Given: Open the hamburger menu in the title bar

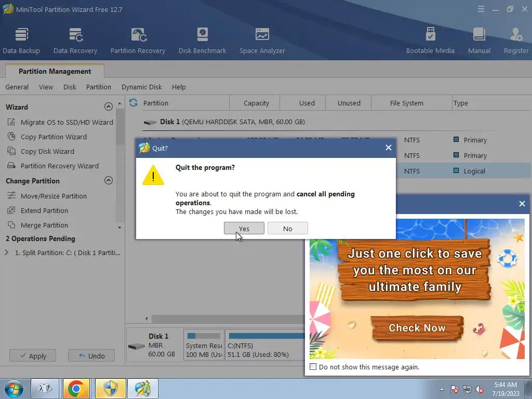Looking at the screenshot, I should pyautogui.click(x=481, y=9).
